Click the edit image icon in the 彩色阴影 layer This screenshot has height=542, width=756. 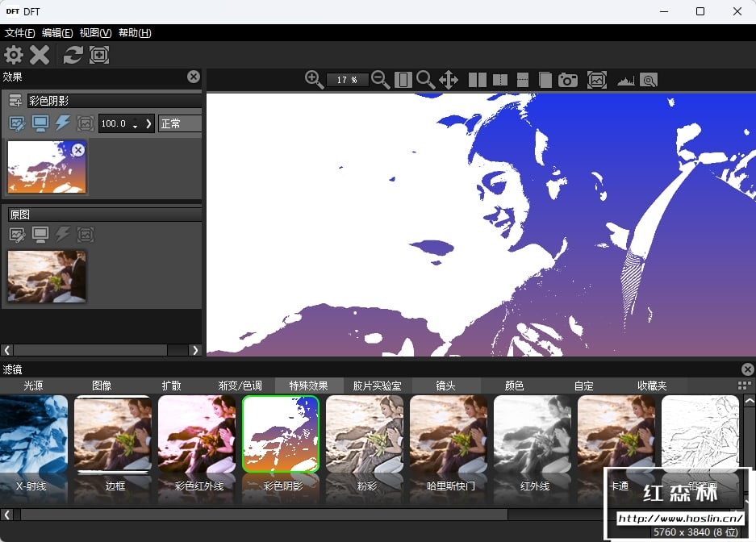[x=18, y=124]
